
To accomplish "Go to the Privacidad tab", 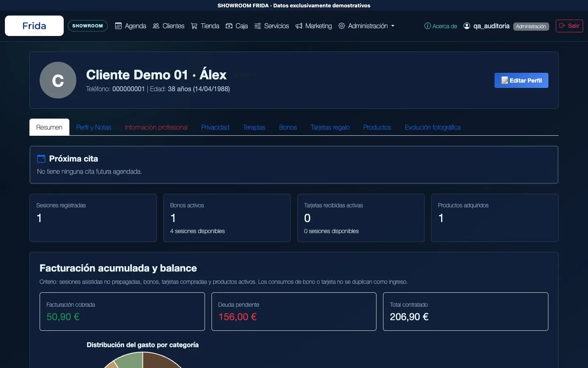I will tap(215, 127).
